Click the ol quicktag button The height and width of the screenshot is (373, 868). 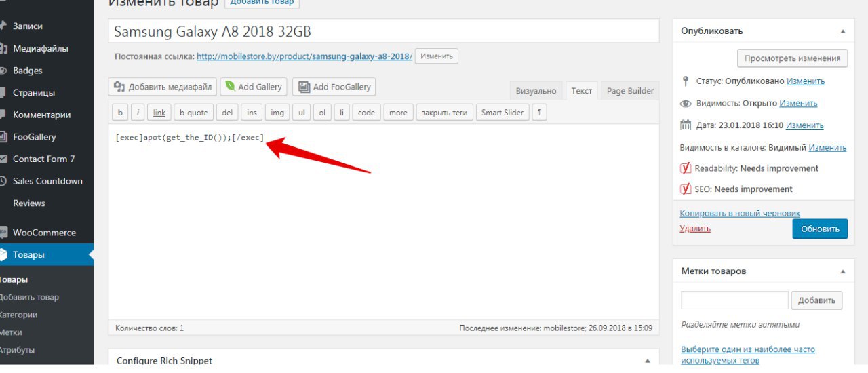[x=322, y=113]
